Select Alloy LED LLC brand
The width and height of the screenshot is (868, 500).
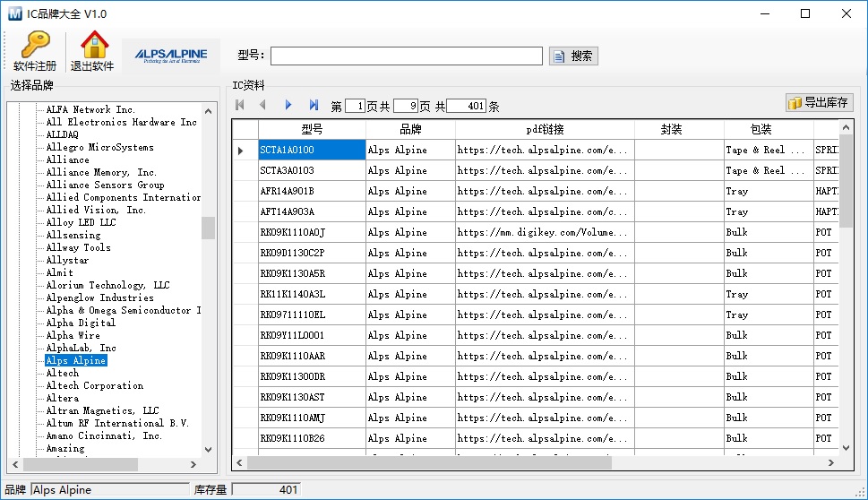[x=81, y=222]
